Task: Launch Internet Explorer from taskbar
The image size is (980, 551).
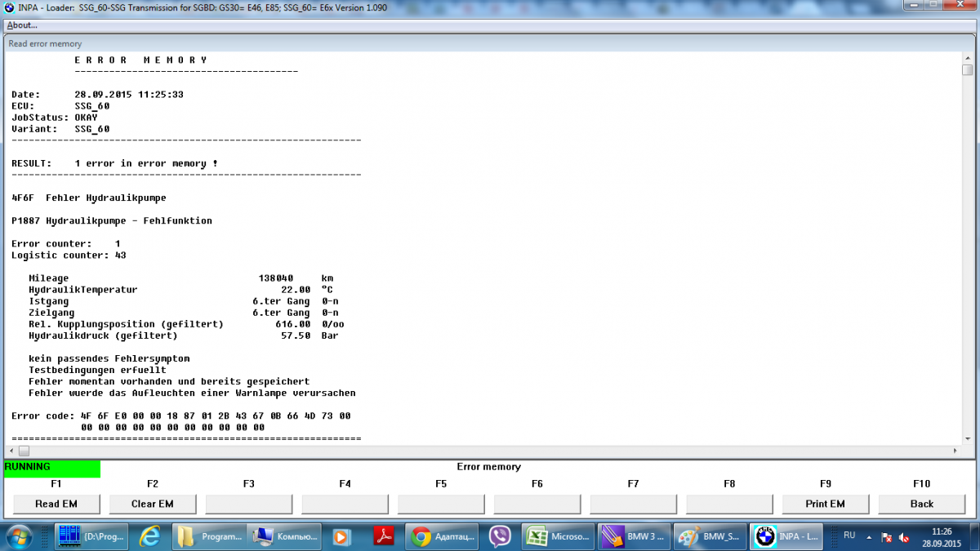Action: (x=150, y=536)
